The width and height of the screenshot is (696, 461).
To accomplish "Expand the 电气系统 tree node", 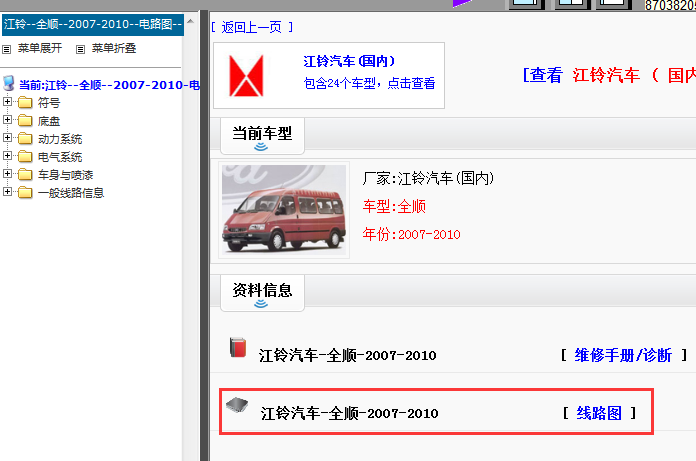I will point(7,156).
